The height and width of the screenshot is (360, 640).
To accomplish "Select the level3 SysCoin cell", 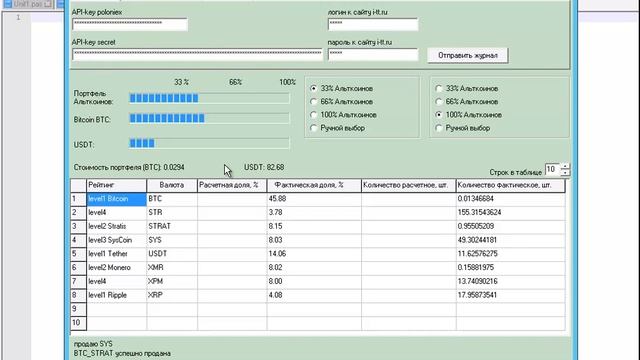I will click(x=116, y=240).
